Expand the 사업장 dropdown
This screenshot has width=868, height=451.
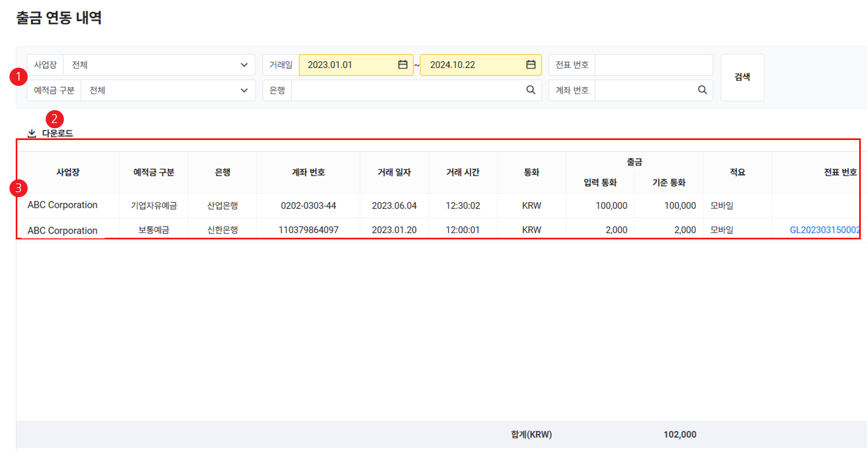click(244, 65)
